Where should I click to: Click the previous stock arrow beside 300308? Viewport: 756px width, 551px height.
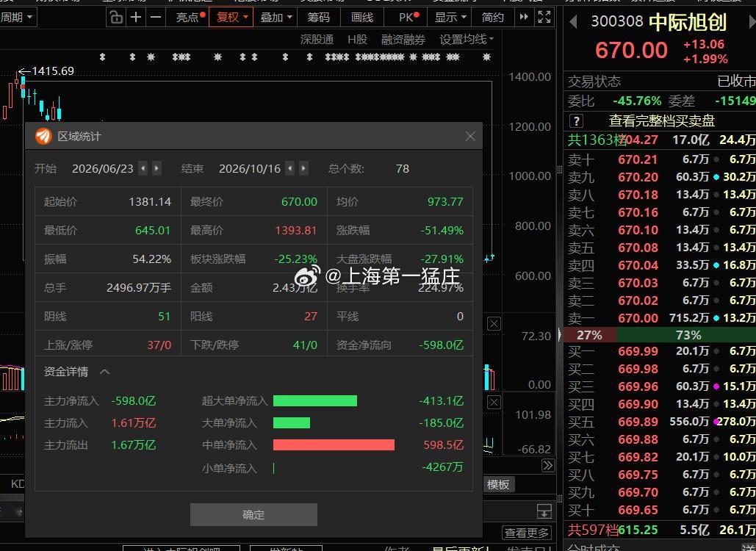pos(573,22)
